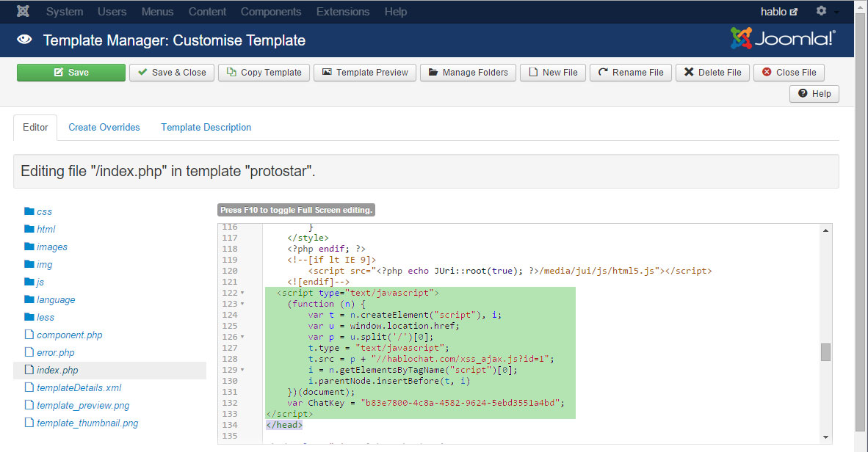Click on the ChatKey line 132 in editor
The width and height of the screenshot is (868, 452).
(426, 403)
